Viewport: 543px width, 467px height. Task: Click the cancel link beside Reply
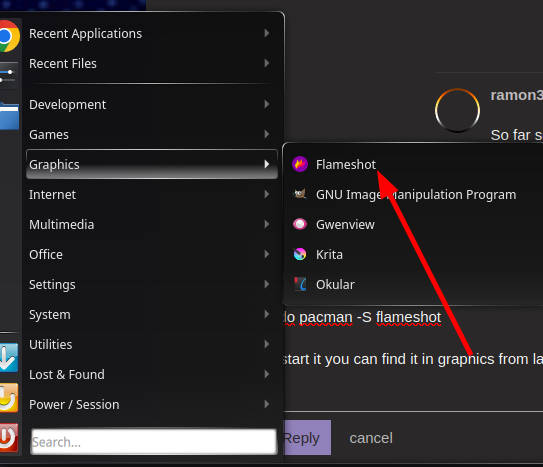371,438
